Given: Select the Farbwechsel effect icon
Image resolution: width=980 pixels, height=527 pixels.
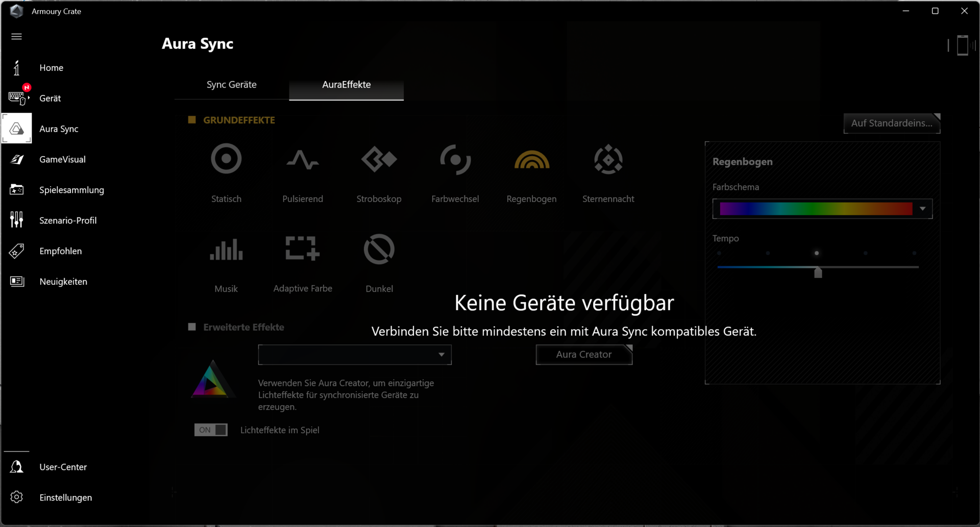Looking at the screenshot, I should click(455, 159).
